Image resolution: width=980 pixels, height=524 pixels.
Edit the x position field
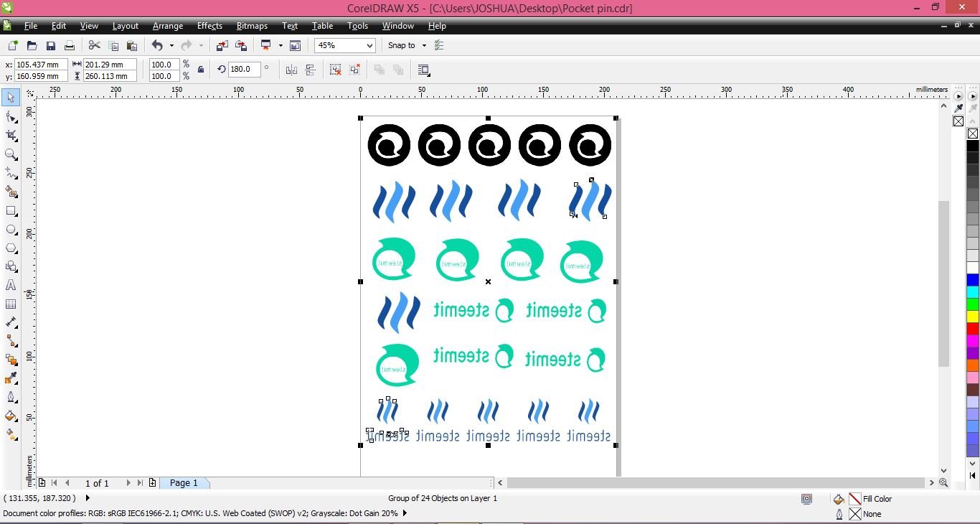41,65
